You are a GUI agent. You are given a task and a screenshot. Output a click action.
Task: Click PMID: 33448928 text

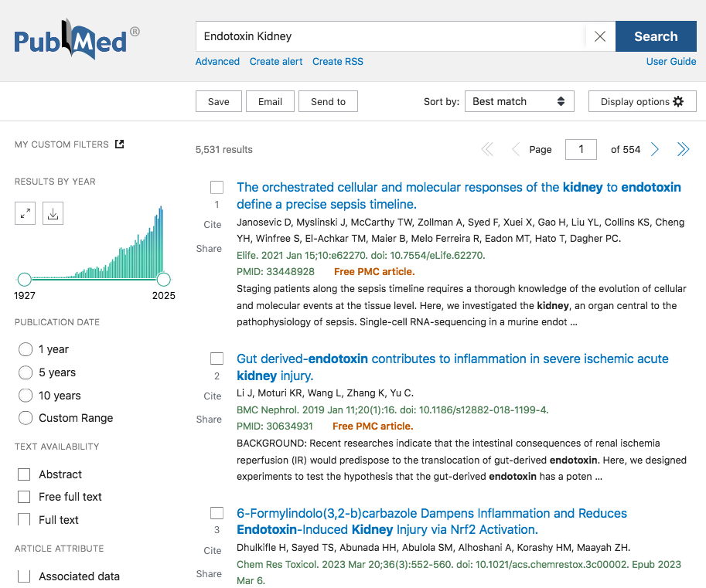[275, 272]
